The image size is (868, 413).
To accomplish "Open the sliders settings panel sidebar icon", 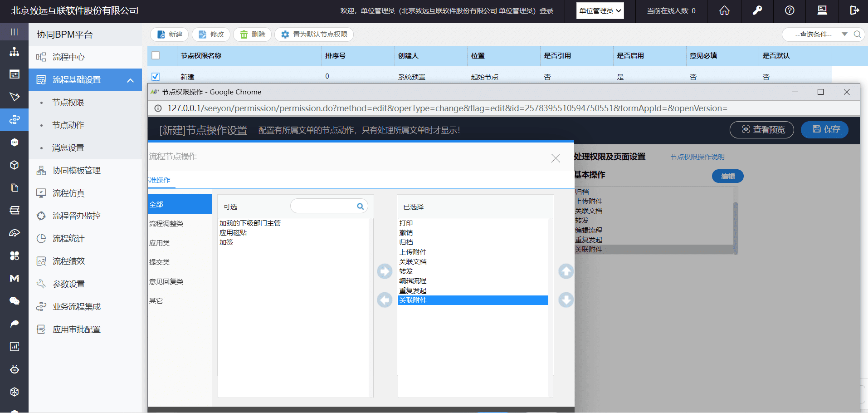I will click(15, 74).
